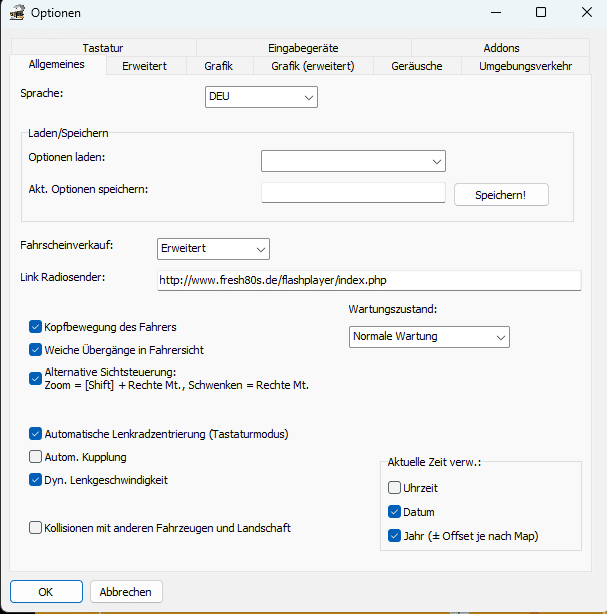The height and width of the screenshot is (614, 607).
Task: Click the Abbrechen button
Action: 126,592
